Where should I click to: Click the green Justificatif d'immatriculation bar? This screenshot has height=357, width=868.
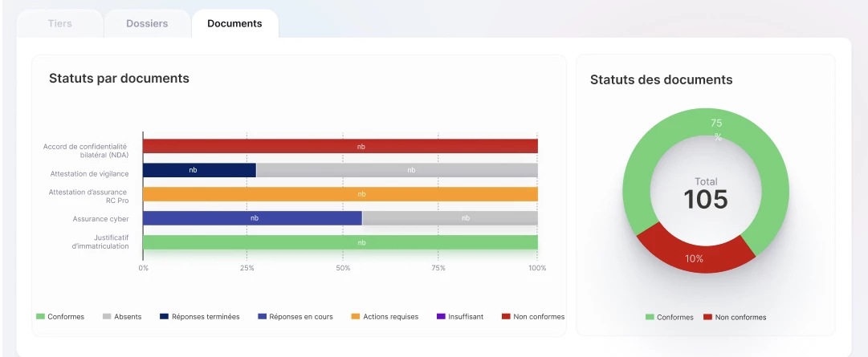(340, 242)
